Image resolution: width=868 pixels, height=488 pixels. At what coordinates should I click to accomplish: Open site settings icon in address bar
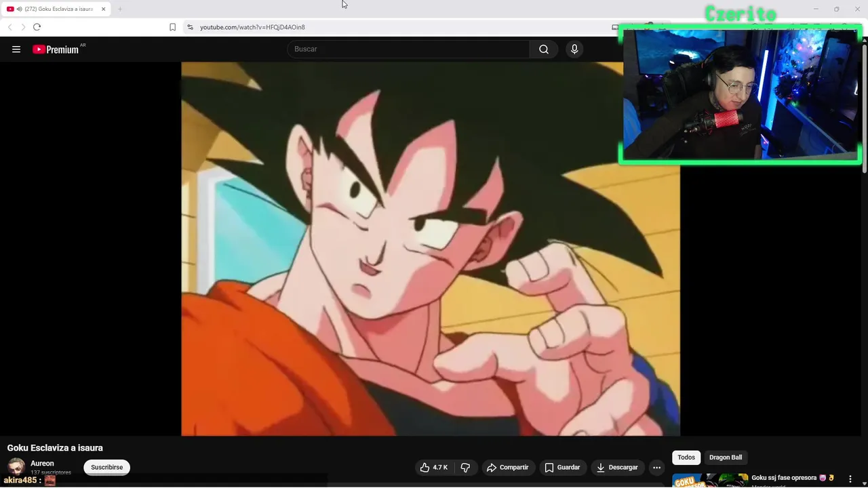pos(190,27)
